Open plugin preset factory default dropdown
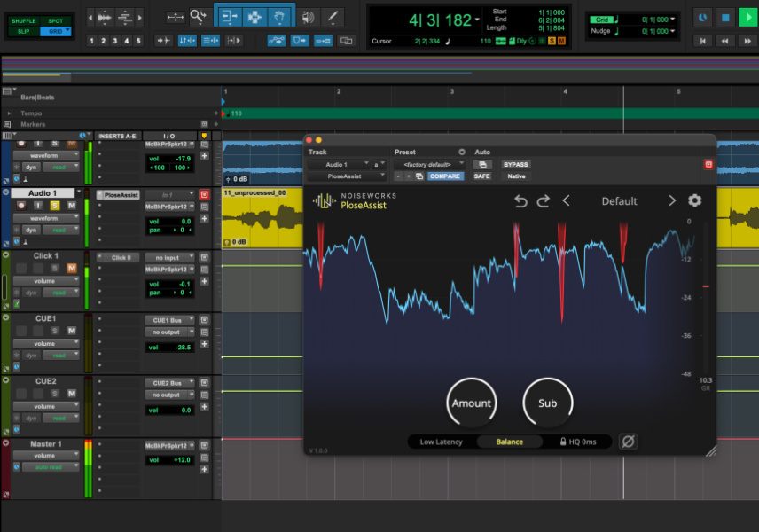Screen dimensions: 759x532 coord(429,165)
